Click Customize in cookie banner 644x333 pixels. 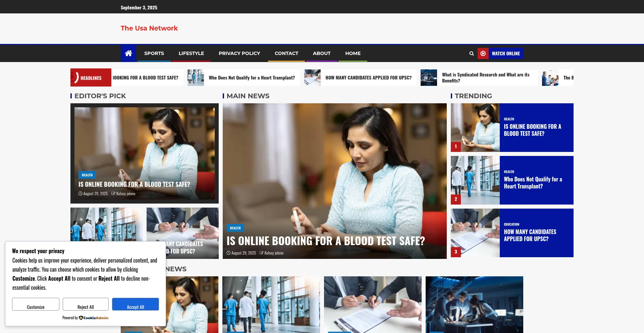(x=36, y=304)
